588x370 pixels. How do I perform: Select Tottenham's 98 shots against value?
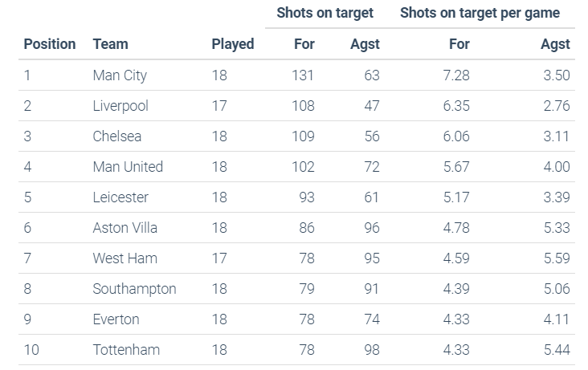[x=372, y=350]
